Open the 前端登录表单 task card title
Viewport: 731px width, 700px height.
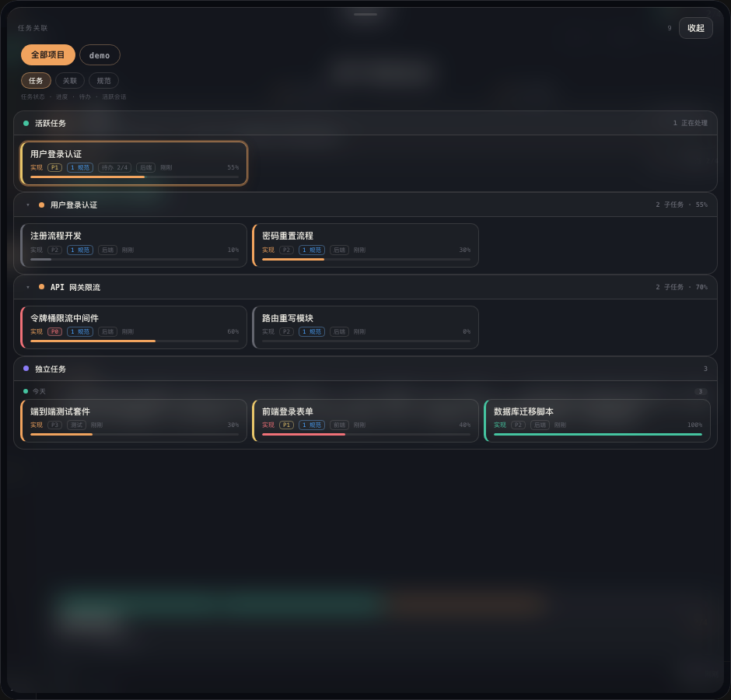[x=288, y=411]
